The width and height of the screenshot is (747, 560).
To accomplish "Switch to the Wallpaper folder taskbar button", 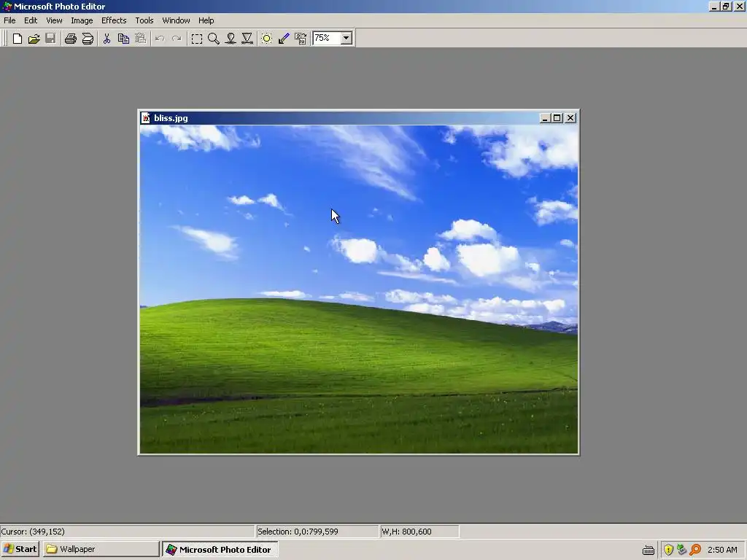I will [101, 549].
